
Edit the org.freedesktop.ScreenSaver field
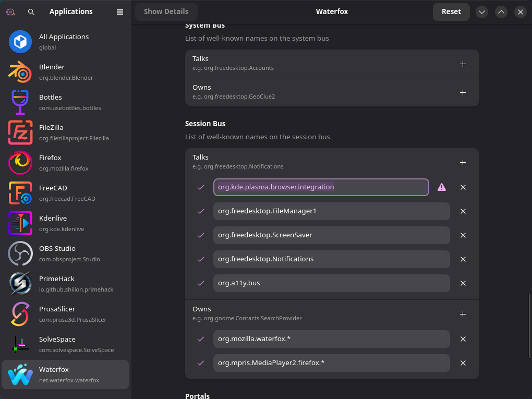pyautogui.click(x=332, y=235)
